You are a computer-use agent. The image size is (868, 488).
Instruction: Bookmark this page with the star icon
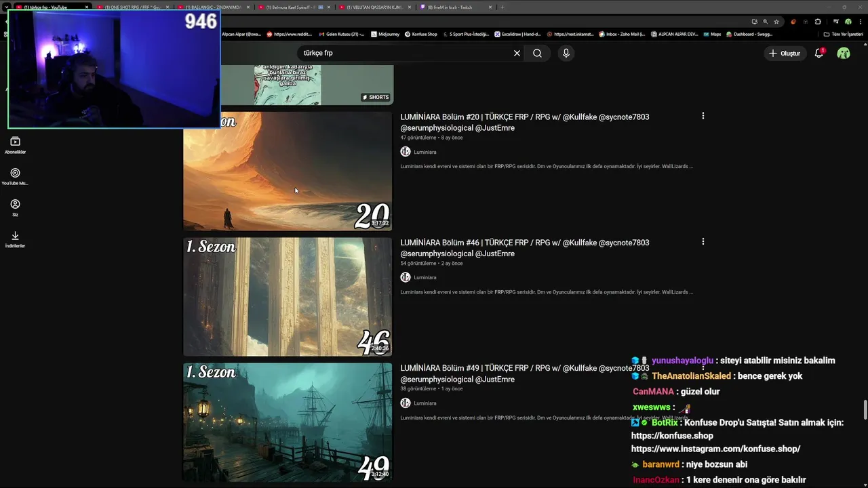coord(776,22)
